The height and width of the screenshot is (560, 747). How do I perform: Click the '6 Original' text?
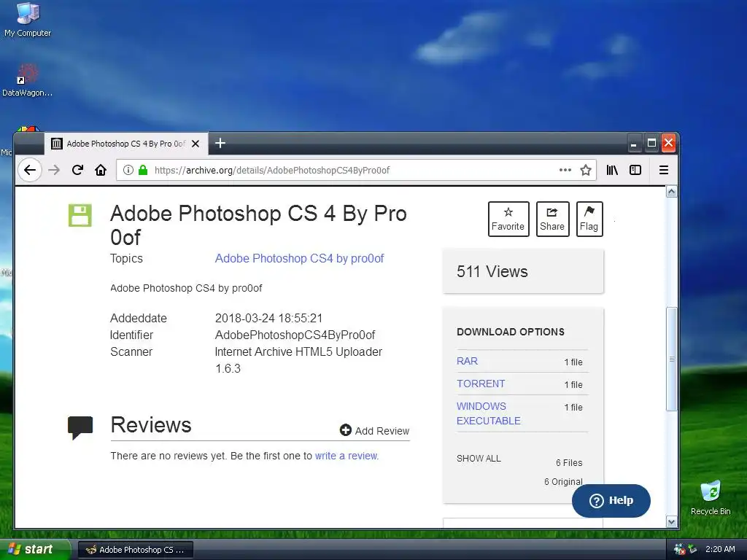click(x=563, y=481)
